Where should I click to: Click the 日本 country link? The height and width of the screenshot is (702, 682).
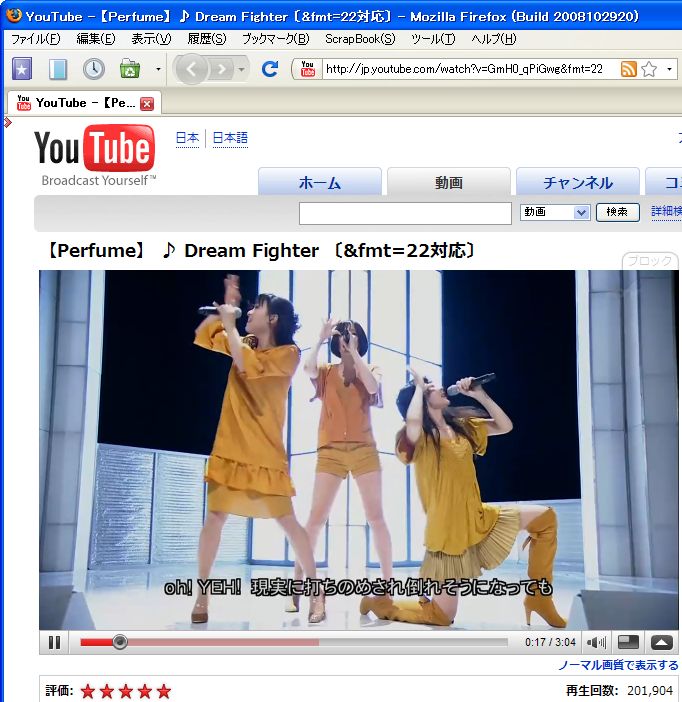(187, 138)
